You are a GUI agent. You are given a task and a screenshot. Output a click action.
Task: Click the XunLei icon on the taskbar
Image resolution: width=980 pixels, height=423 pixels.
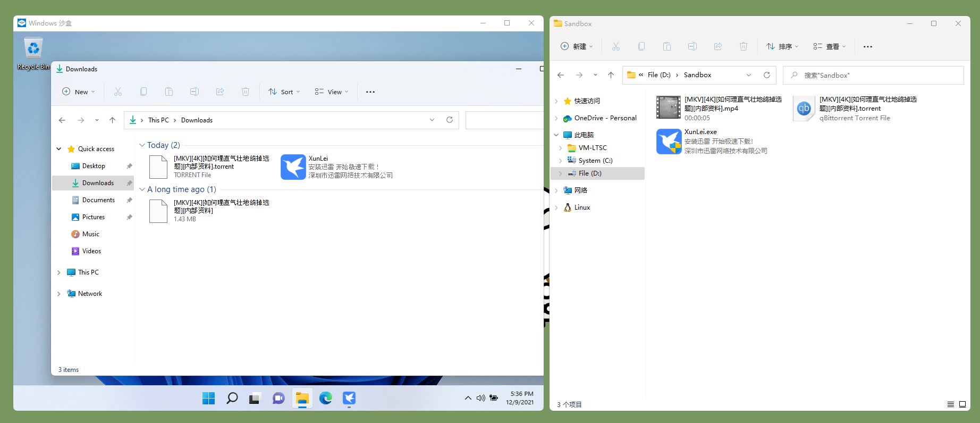[x=349, y=398]
